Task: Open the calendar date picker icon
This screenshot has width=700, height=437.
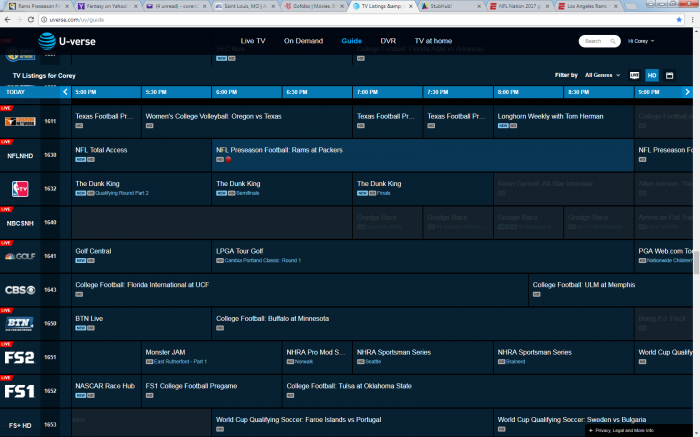Action: coord(669,75)
